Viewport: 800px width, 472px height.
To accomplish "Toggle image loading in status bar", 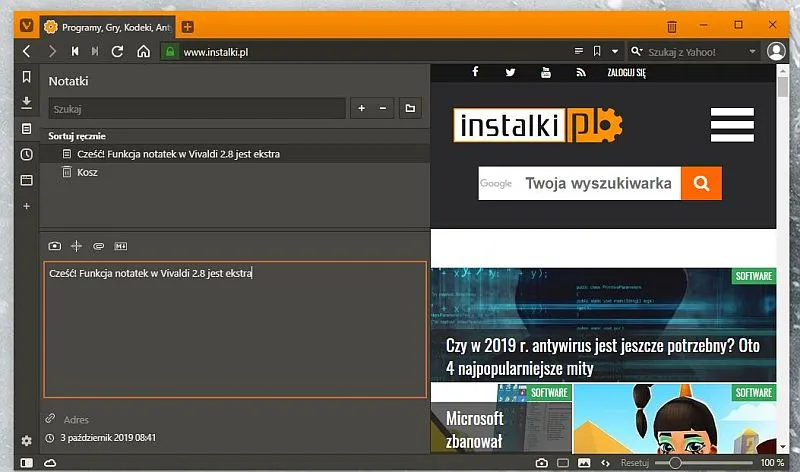I will (x=584, y=463).
